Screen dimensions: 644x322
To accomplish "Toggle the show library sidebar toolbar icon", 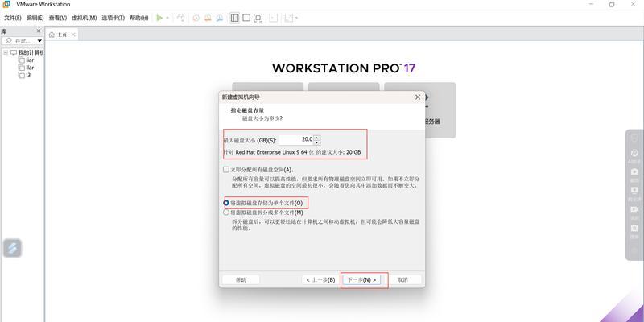I will pos(234,18).
